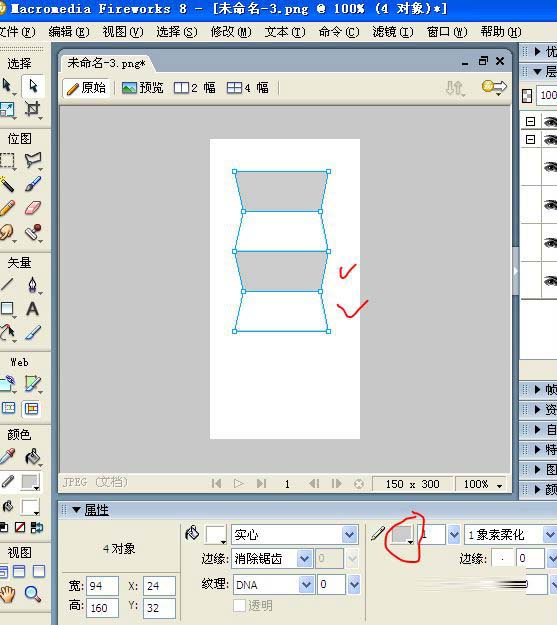
Task: Select the Rubber Stamp tool
Action: tap(33, 232)
